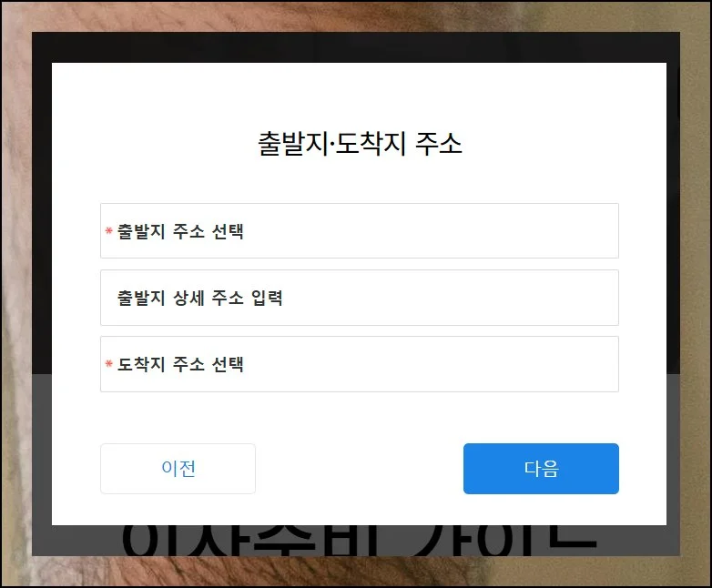This screenshot has height=588, width=712.
Task: Click the 이전 label inside the white button
Action: 178,469
